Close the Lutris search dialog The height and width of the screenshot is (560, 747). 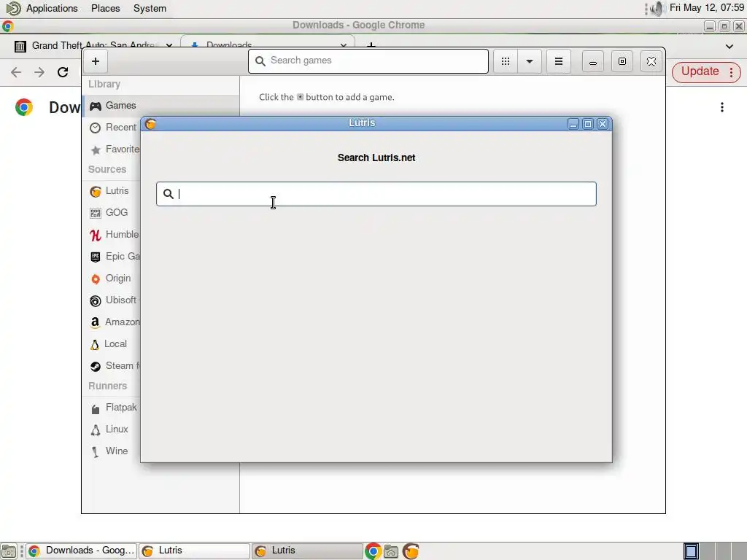click(603, 124)
